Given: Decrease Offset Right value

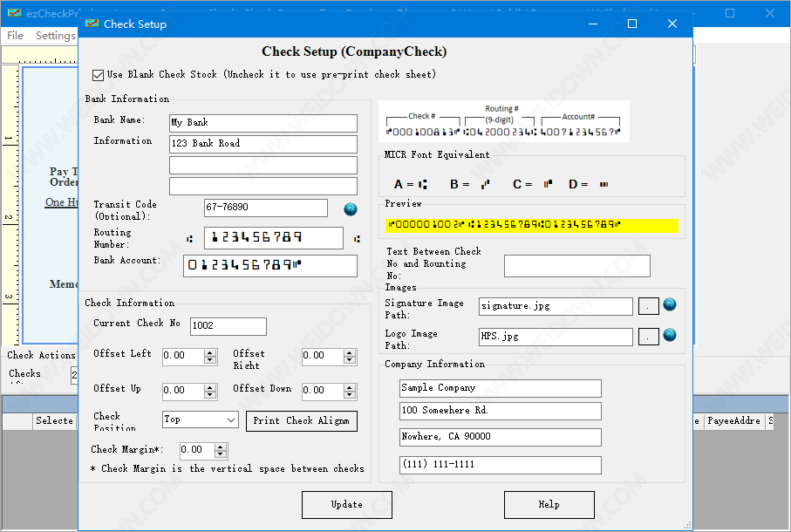Looking at the screenshot, I should pyautogui.click(x=350, y=360).
